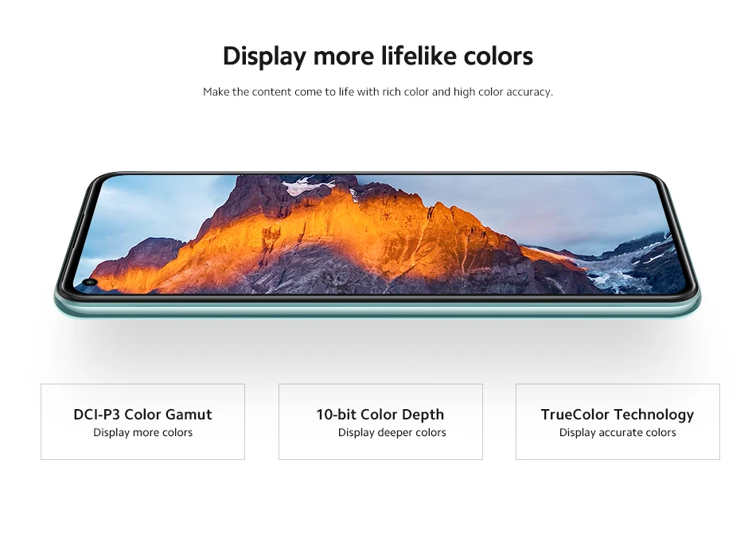Open the DCI-P3 Color Gamut title
Viewport: 756px width, 542px height.
(x=142, y=414)
